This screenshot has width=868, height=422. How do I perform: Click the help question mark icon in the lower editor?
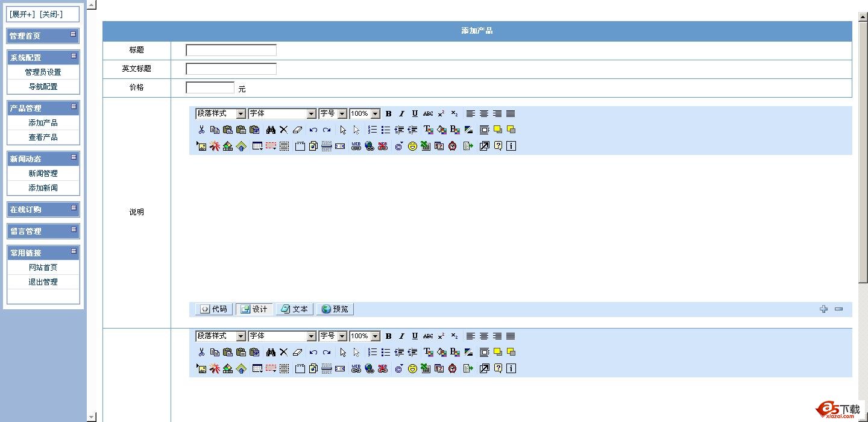point(498,368)
